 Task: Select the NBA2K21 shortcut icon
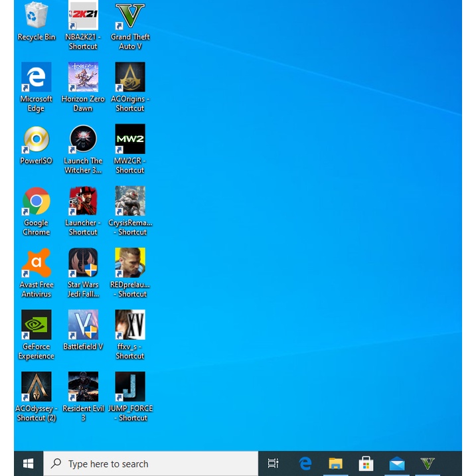click(x=83, y=17)
